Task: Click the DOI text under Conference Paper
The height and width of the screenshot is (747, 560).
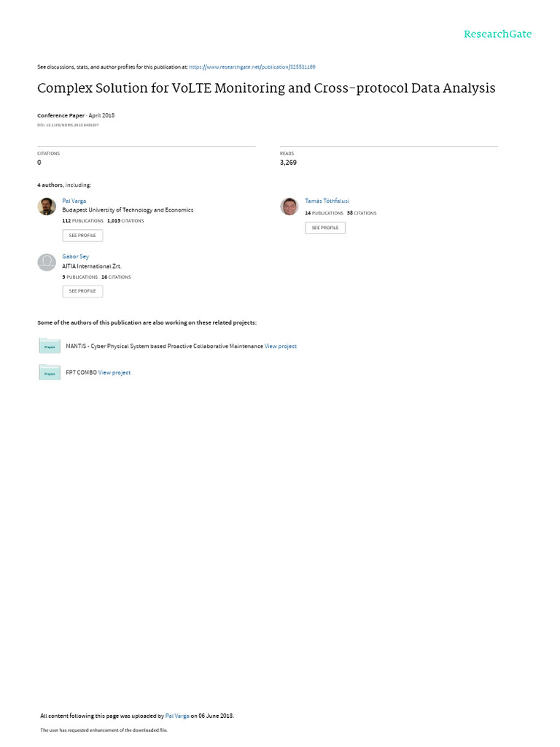Action: click(68, 125)
